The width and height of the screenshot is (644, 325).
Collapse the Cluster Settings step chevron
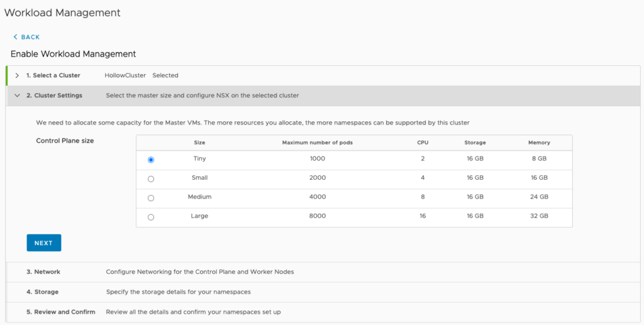click(17, 96)
